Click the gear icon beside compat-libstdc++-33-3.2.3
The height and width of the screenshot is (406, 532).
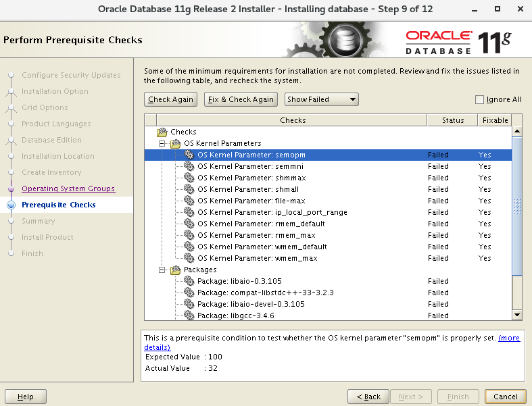(x=189, y=293)
